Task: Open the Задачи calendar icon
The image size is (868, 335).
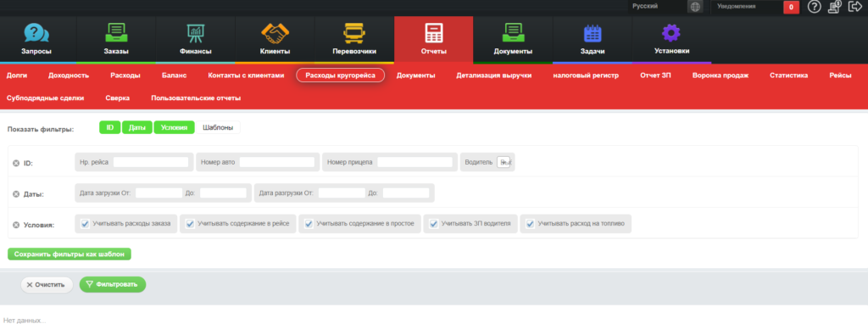Action: (x=593, y=33)
